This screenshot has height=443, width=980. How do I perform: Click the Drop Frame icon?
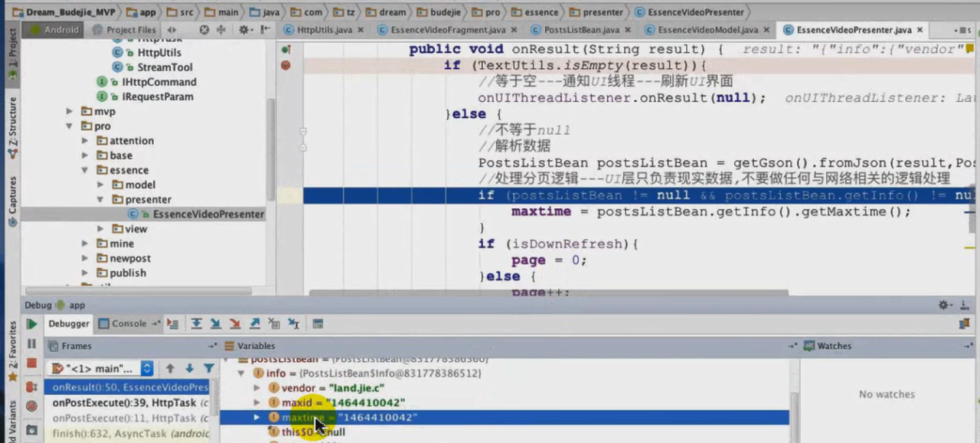pyautogui.click(x=274, y=324)
